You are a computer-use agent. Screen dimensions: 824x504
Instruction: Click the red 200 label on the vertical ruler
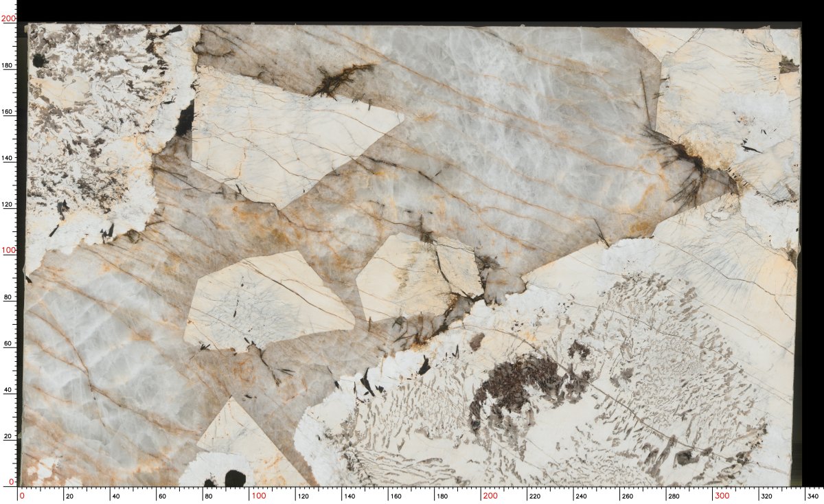(x=8, y=19)
